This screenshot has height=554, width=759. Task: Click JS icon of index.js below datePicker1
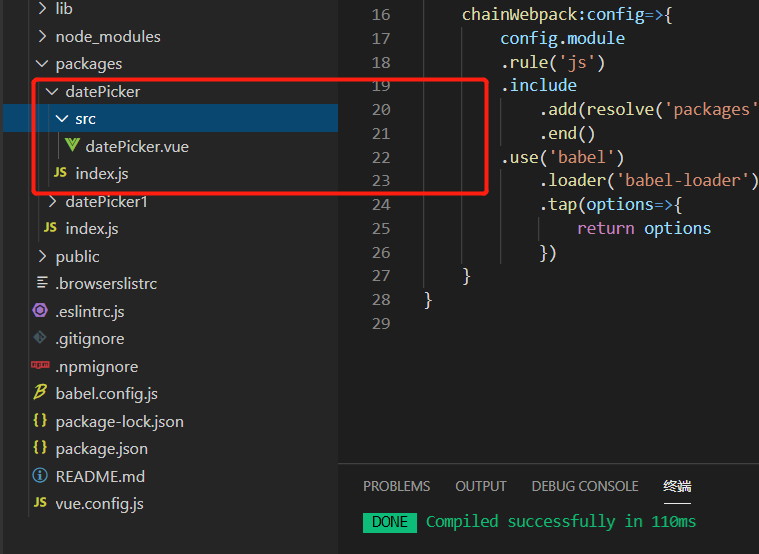50,227
